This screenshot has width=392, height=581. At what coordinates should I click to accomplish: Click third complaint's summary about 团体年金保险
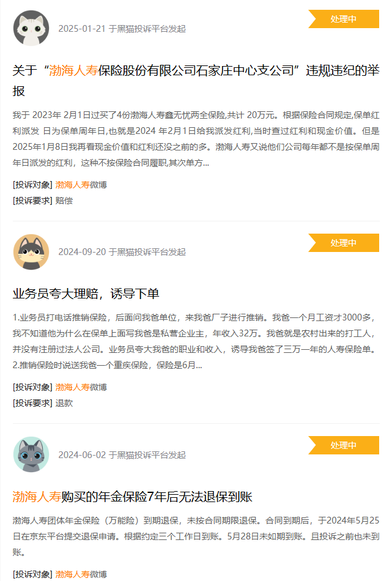[x=196, y=536]
